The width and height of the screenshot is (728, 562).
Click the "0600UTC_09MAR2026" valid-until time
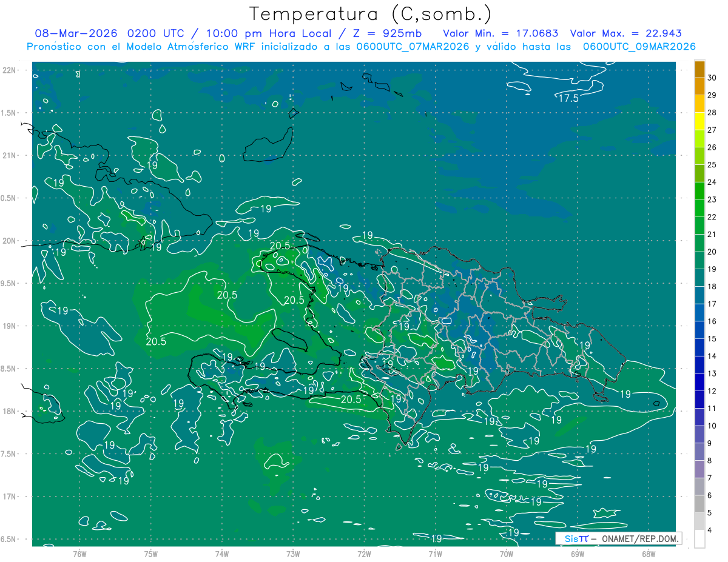coord(639,47)
